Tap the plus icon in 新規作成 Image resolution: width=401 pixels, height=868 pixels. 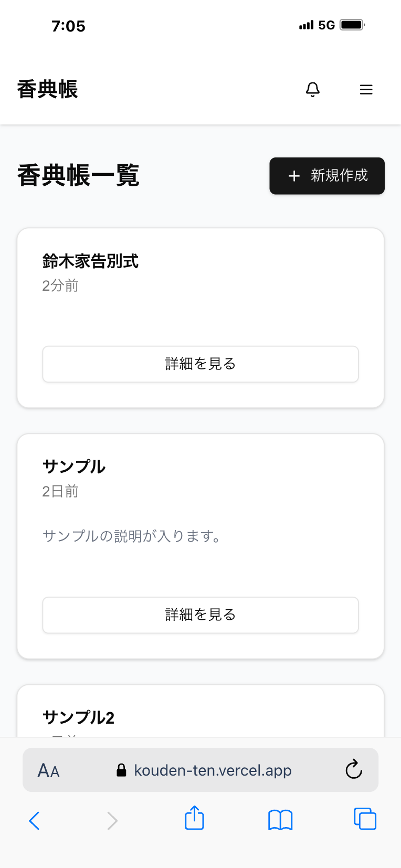(x=294, y=176)
